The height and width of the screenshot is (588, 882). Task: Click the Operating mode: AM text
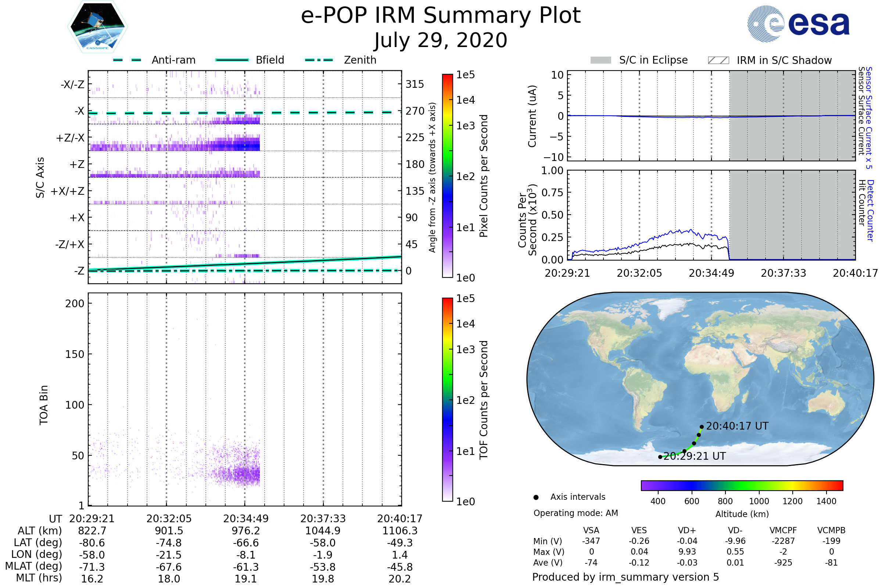click(x=576, y=513)
